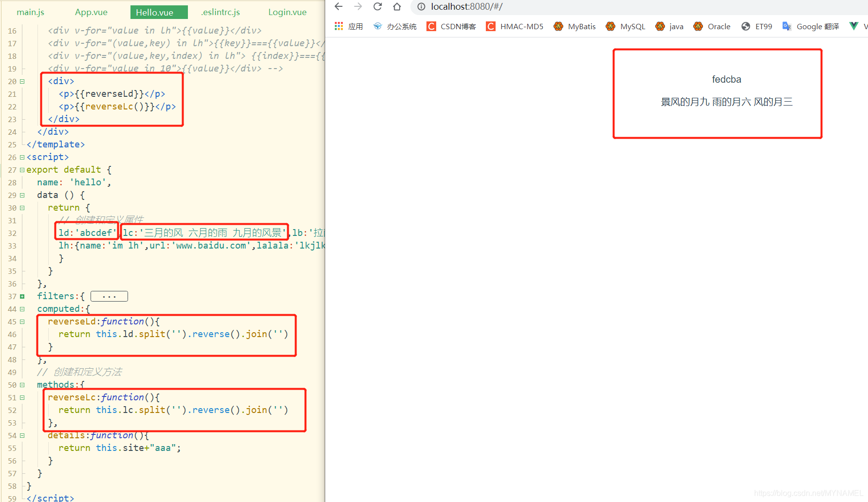Go forward in browser history

[358, 6]
